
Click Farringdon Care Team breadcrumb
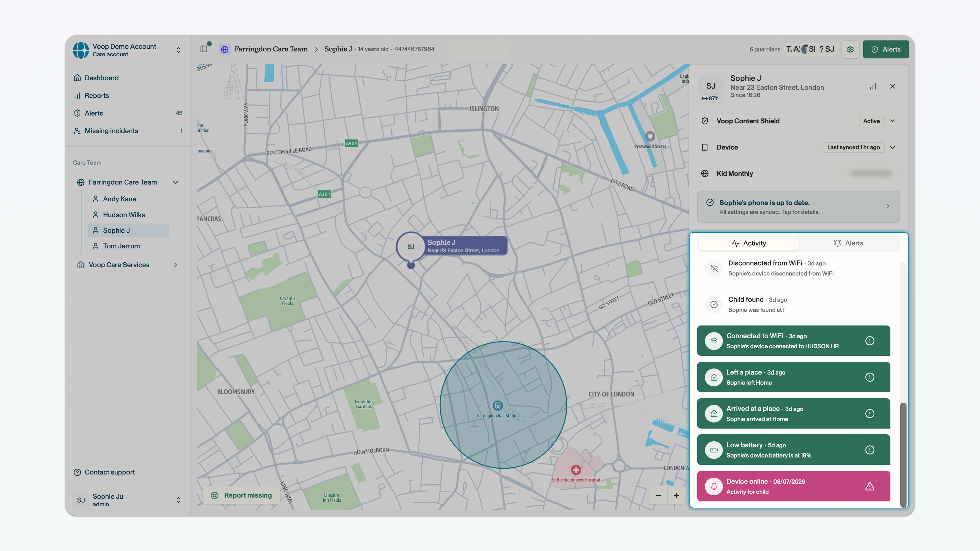click(271, 49)
